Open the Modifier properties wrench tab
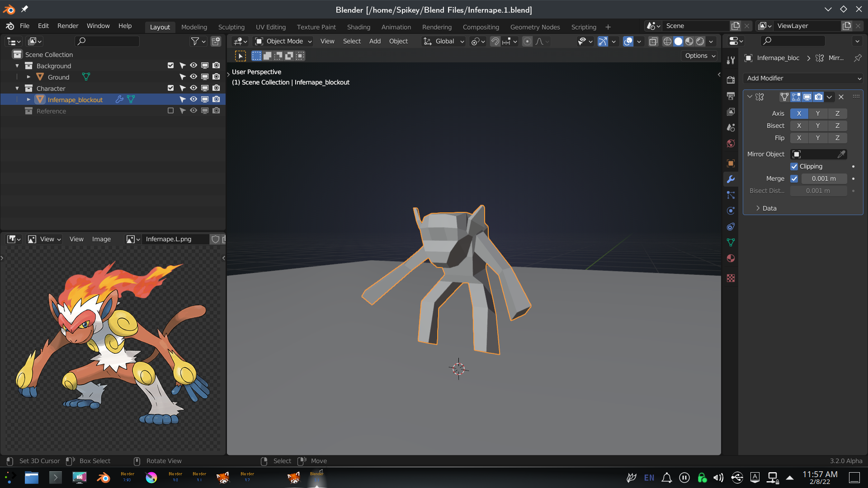 click(x=731, y=179)
